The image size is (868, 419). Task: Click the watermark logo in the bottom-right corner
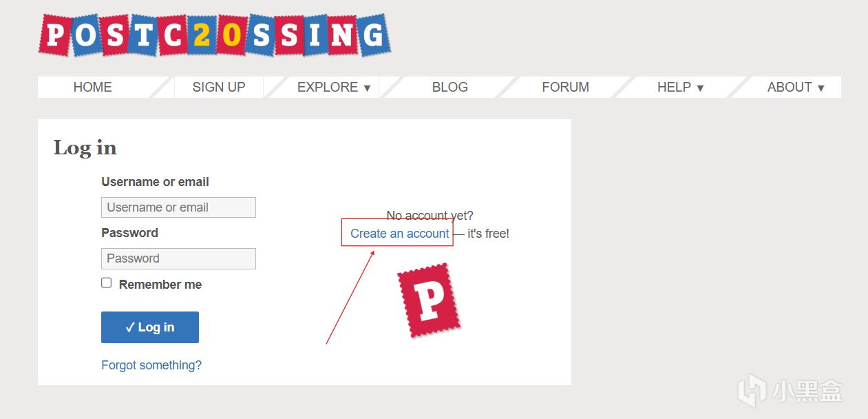point(790,390)
